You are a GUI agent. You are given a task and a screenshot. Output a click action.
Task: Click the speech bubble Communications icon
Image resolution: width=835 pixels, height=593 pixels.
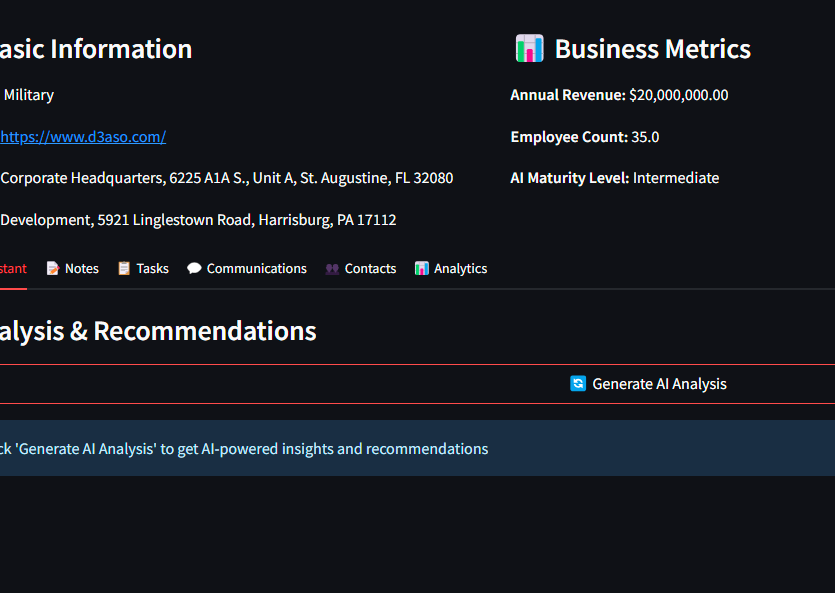point(194,269)
